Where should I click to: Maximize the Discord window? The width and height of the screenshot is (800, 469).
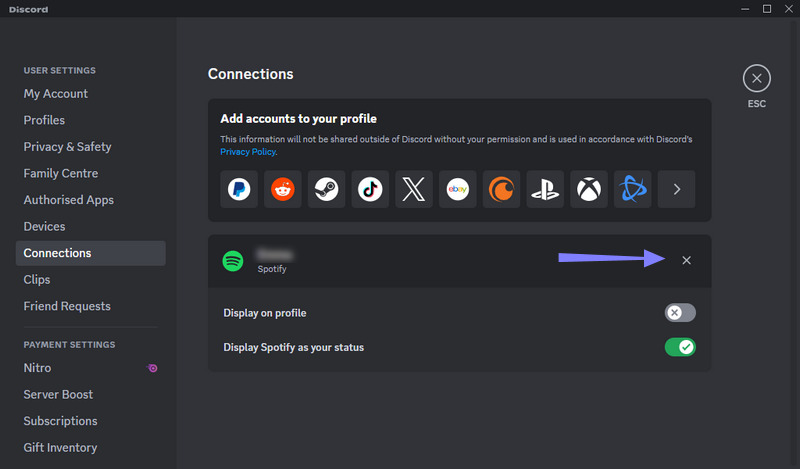(767, 9)
